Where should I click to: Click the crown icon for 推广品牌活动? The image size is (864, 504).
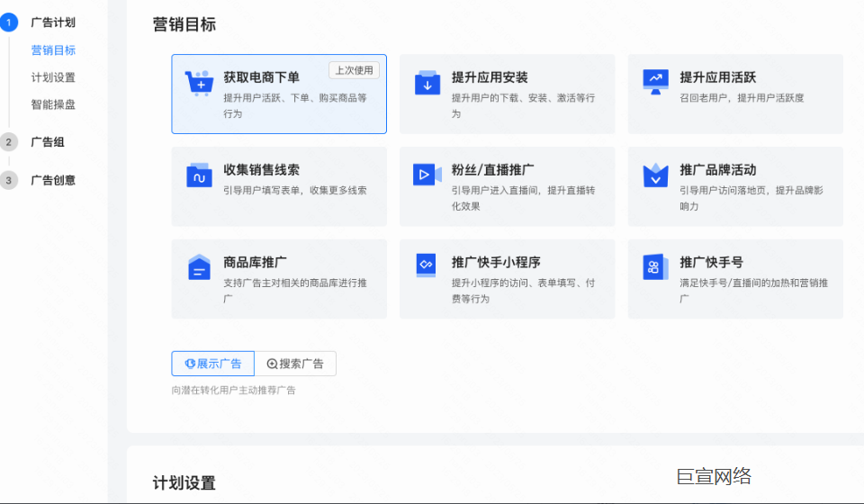[x=655, y=175]
